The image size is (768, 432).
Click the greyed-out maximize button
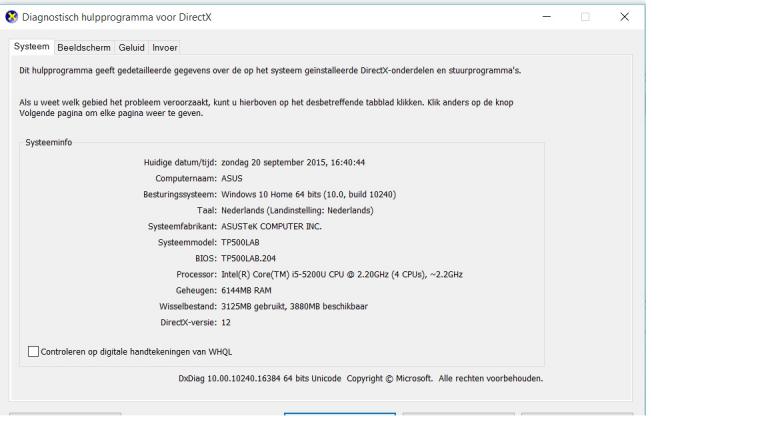[585, 17]
